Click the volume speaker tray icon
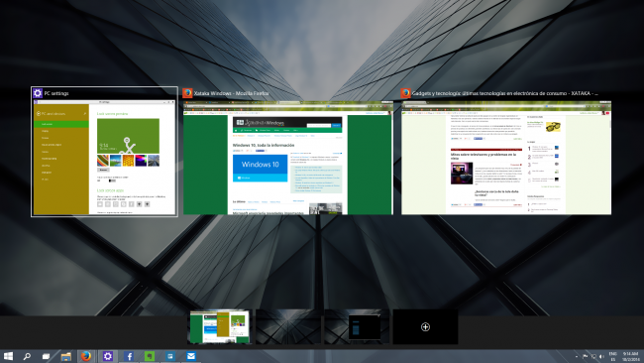The image size is (644, 363). tap(601, 356)
